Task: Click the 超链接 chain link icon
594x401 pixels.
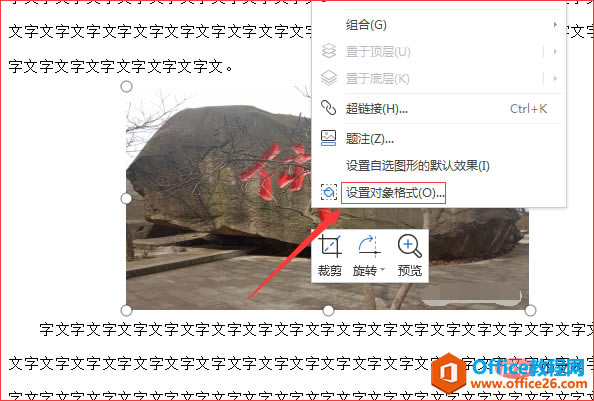Action: (x=328, y=108)
